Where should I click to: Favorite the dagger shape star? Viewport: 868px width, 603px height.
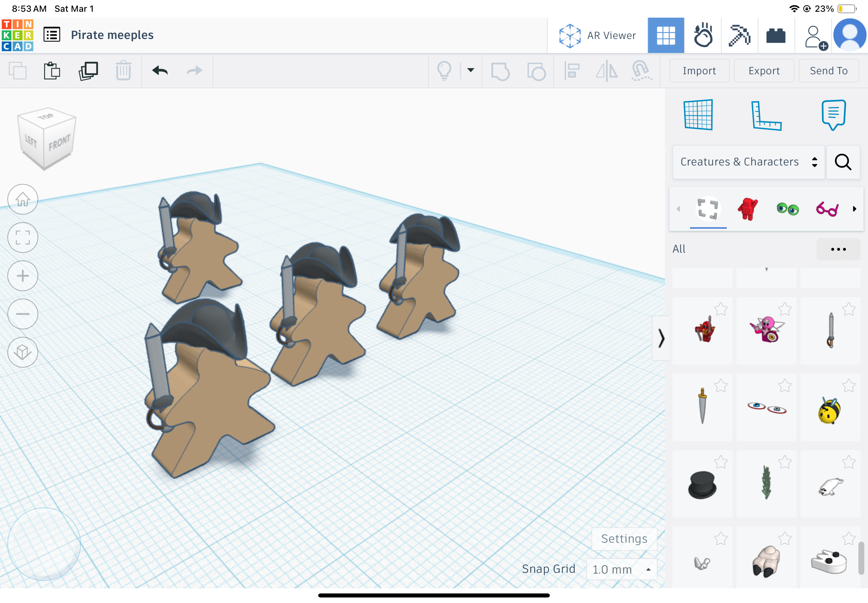click(x=721, y=385)
